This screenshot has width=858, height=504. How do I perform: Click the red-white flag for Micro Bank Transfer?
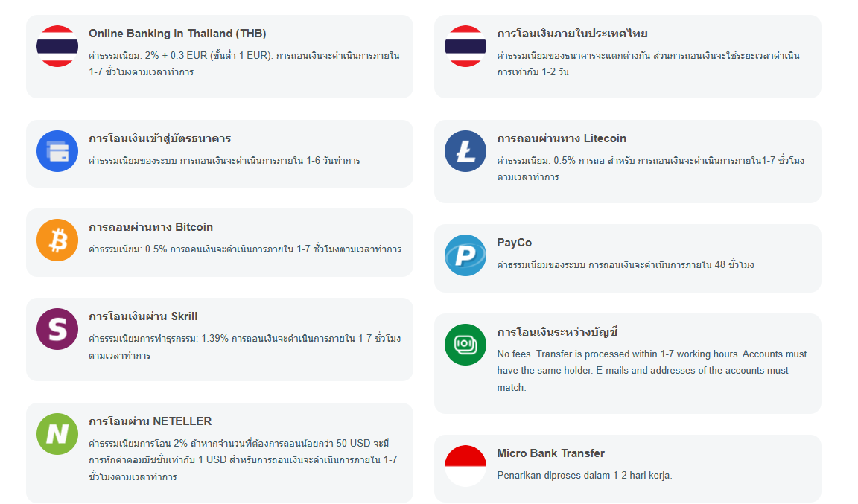pos(465,466)
